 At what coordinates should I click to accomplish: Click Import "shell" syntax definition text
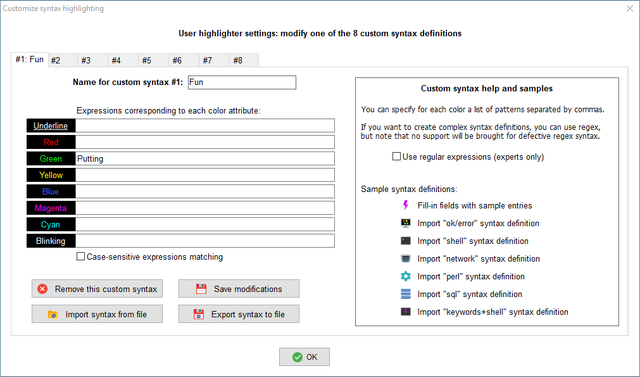[473, 241]
